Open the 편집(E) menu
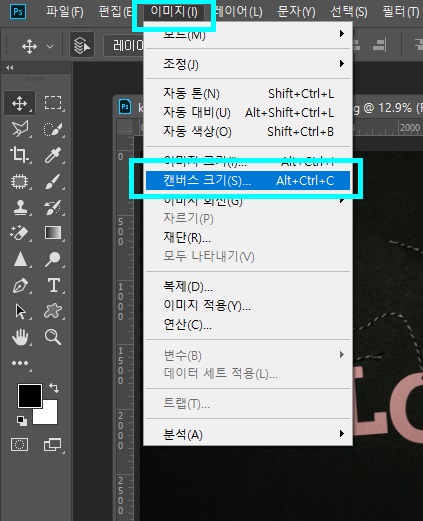Viewport: 423px width, 521px height. click(x=115, y=12)
